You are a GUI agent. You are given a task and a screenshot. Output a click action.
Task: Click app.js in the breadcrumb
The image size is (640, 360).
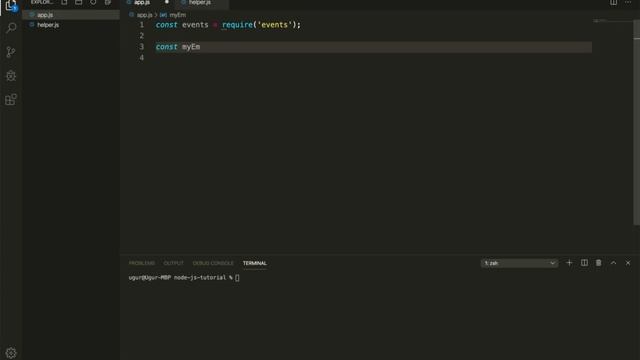(144, 15)
